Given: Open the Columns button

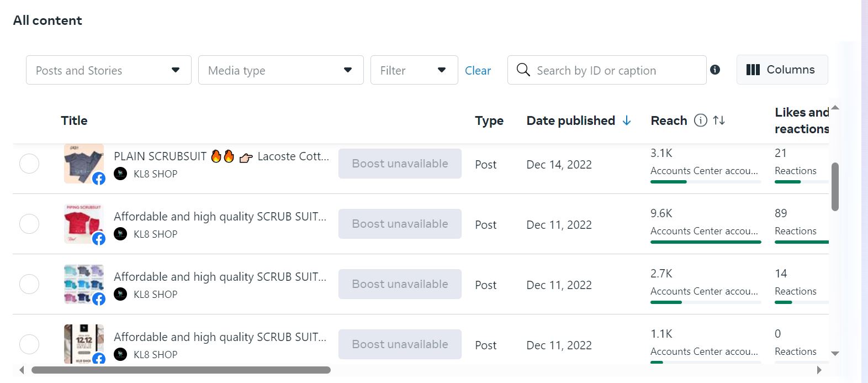Looking at the screenshot, I should [781, 70].
